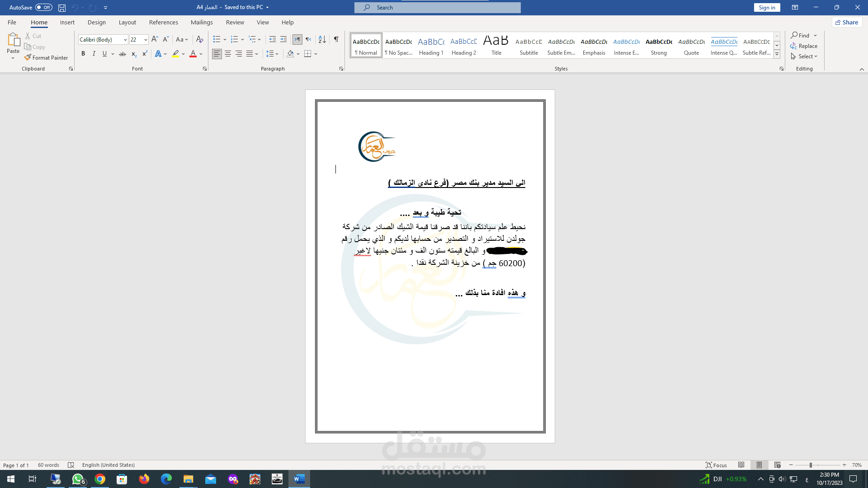This screenshot has width=868, height=488.
Task: Align paragraph text to the right
Action: 239,54
